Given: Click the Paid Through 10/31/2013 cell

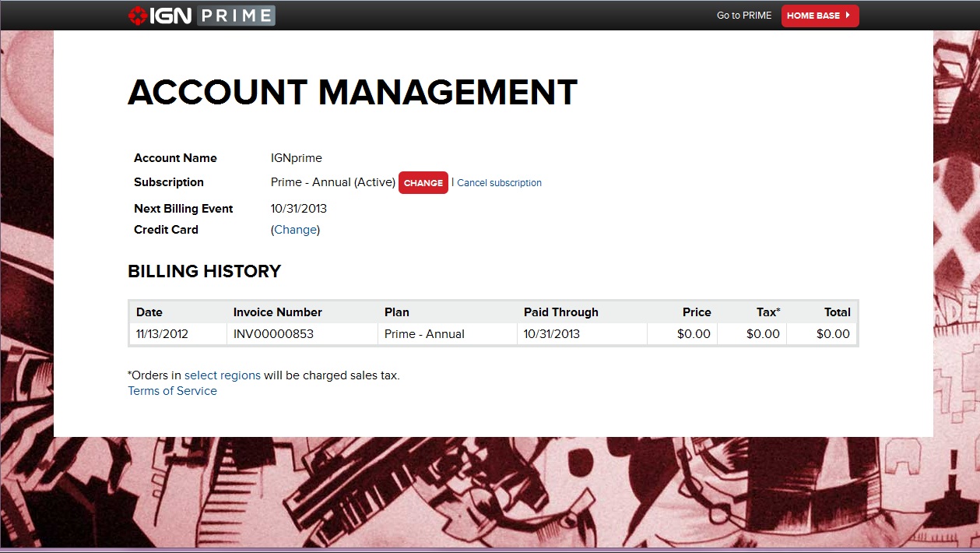Looking at the screenshot, I should click(x=582, y=334).
